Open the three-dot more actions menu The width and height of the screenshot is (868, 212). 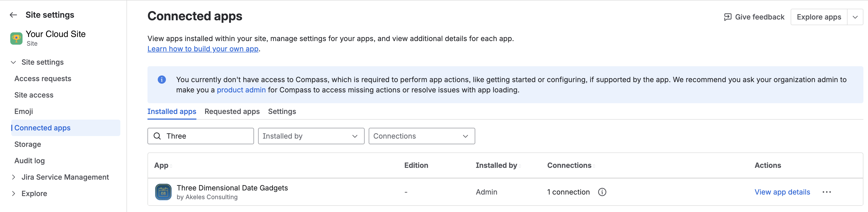827,192
